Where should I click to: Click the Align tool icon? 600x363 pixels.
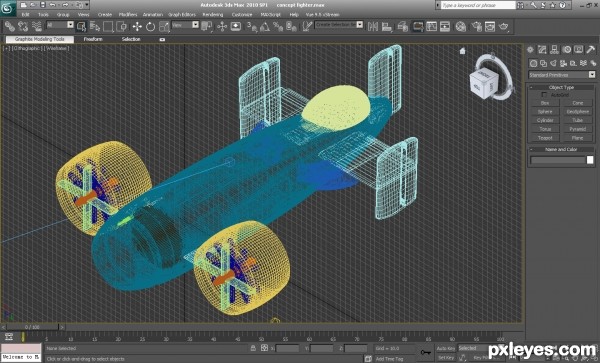click(x=386, y=26)
